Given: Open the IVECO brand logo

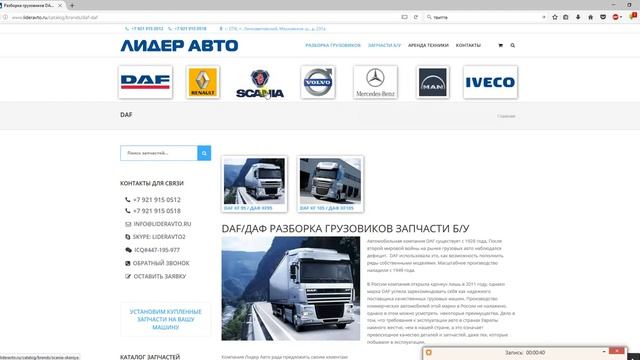Looking at the screenshot, I should (490, 82).
